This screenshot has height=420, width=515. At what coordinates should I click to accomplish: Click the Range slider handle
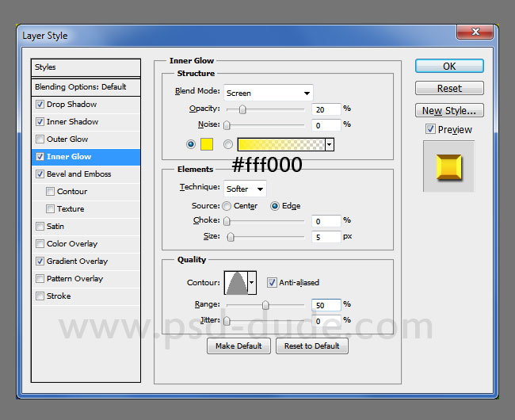tap(265, 305)
